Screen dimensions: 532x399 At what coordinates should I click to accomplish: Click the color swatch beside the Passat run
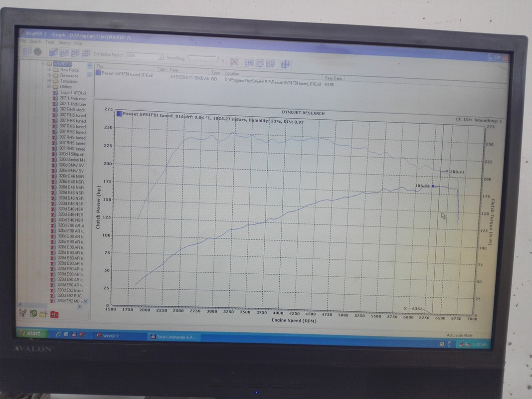coord(98,73)
